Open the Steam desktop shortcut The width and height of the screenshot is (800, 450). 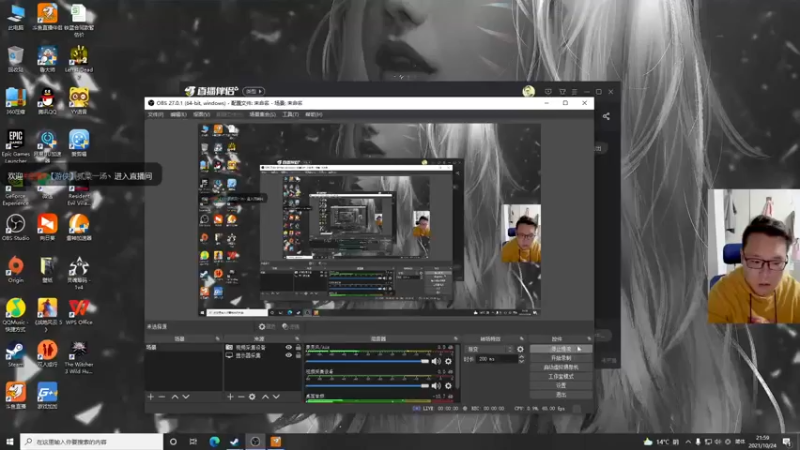(x=15, y=354)
